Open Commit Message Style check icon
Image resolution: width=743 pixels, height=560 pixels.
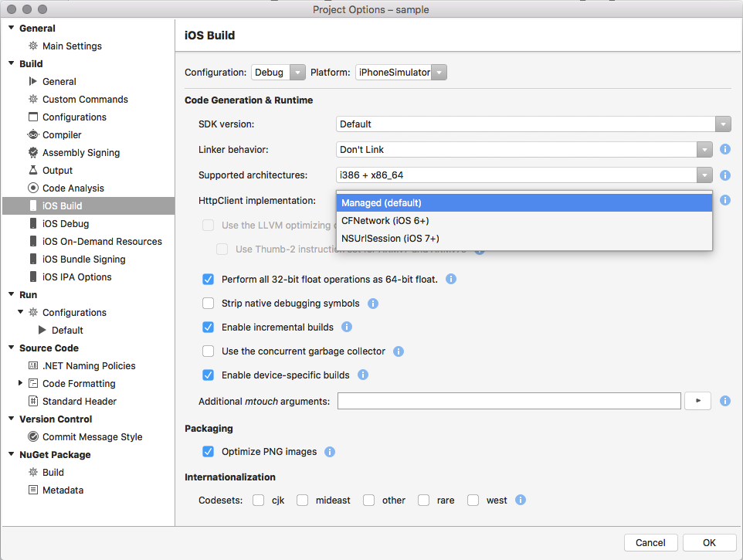[33, 437]
